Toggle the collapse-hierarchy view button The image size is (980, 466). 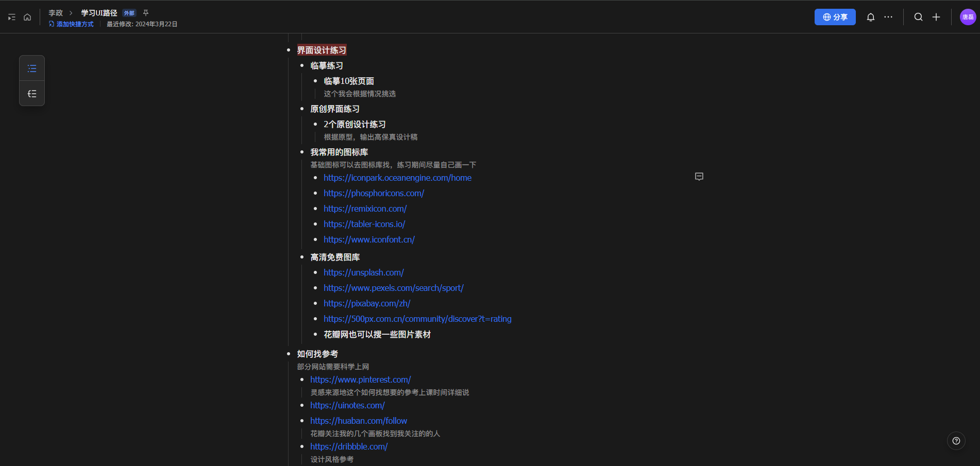pos(32,94)
